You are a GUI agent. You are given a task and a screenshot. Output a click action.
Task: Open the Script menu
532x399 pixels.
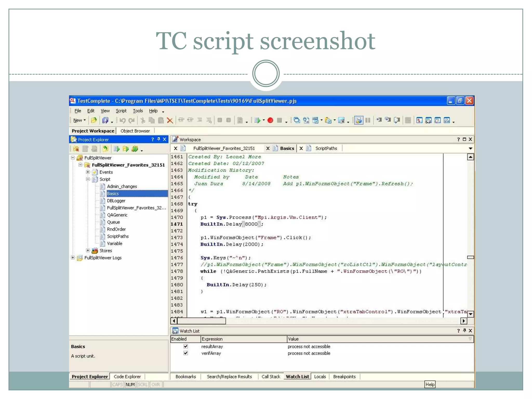click(x=121, y=111)
